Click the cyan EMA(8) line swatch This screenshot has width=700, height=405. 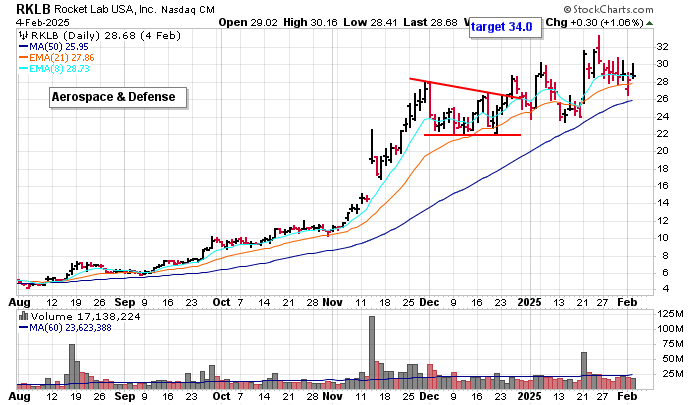tap(24, 69)
